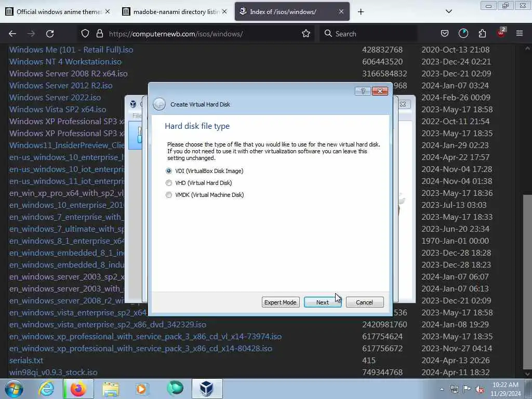The height and width of the screenshot is (399, 532).
Task: Click the scrollbar up arrow
Action: point(527,48)
